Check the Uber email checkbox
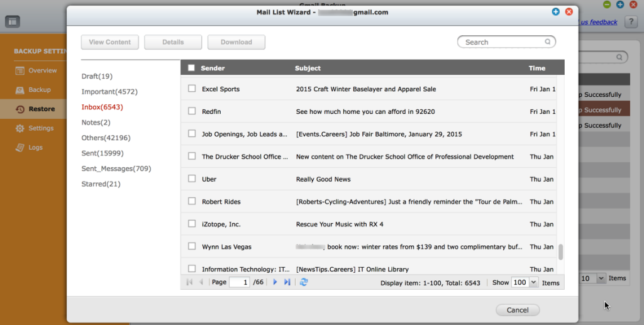Viewport: 644px width, 325px height. point(192,179)
